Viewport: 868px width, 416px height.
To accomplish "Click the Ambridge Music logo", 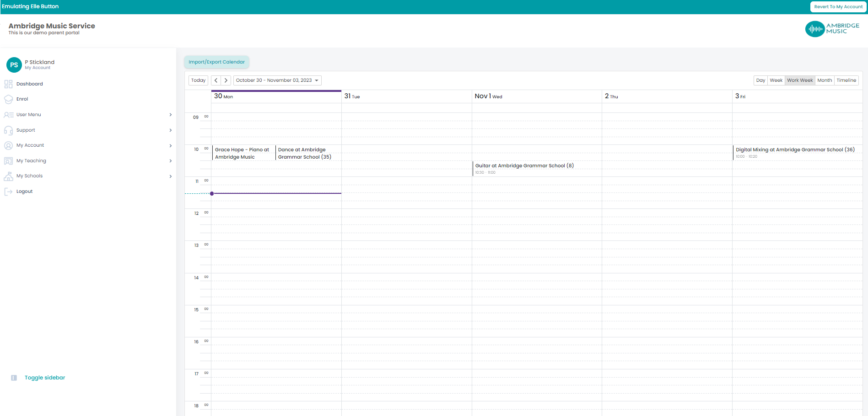I will 832,29.
